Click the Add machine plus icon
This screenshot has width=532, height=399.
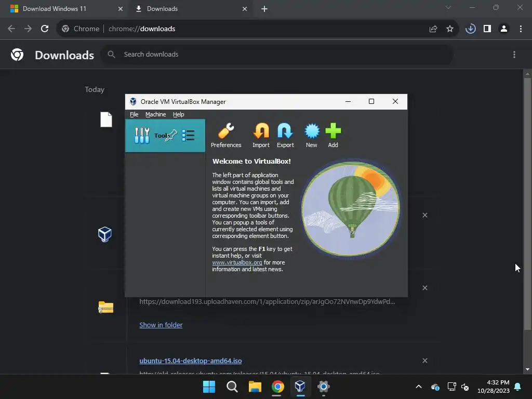pos(333,136)
